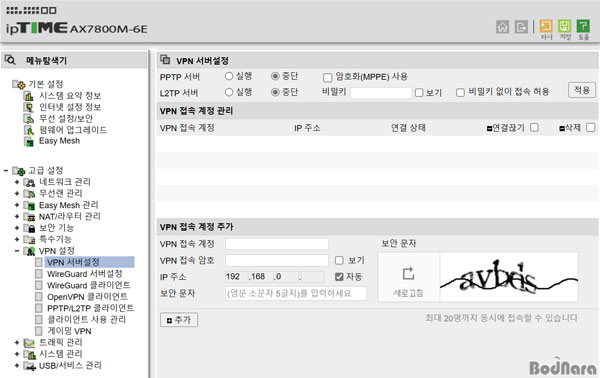
Task: Click the green save icon in header
Action: [565, 26]
